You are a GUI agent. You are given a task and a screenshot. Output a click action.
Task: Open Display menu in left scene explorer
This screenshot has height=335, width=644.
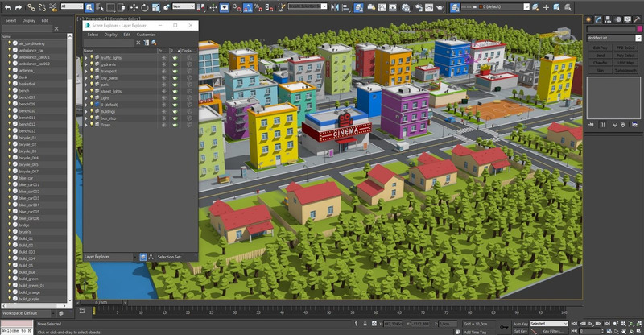point(28,20)
